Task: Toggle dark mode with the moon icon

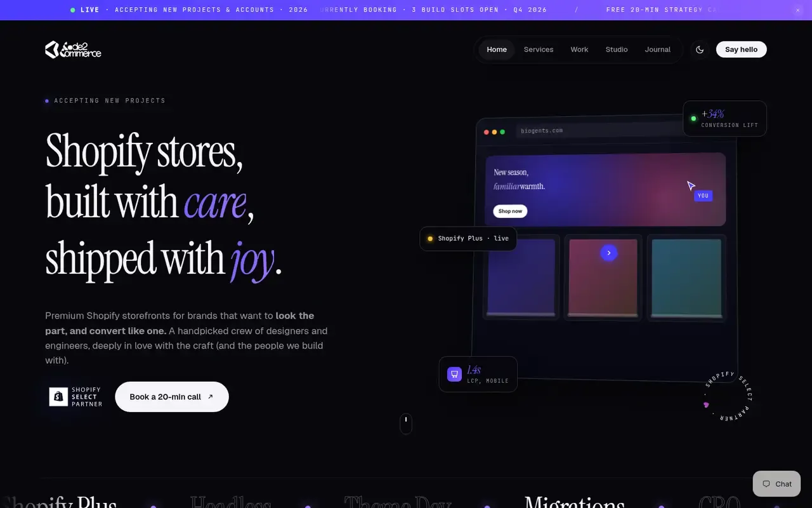Action: pos(700,50)
